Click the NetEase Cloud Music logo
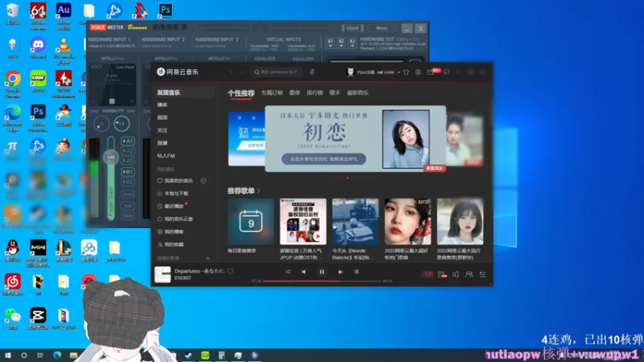 (177, 72)
